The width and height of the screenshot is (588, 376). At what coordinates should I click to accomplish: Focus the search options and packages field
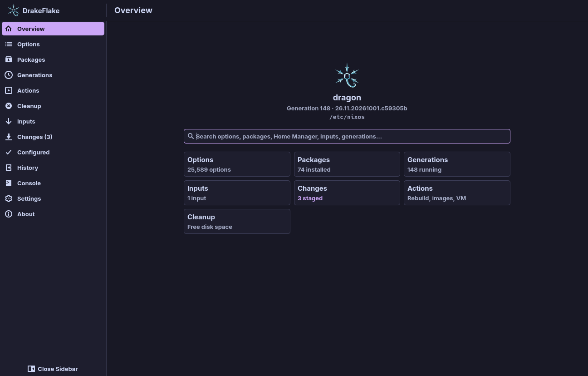pyautogui.click(x=347, y=136)
